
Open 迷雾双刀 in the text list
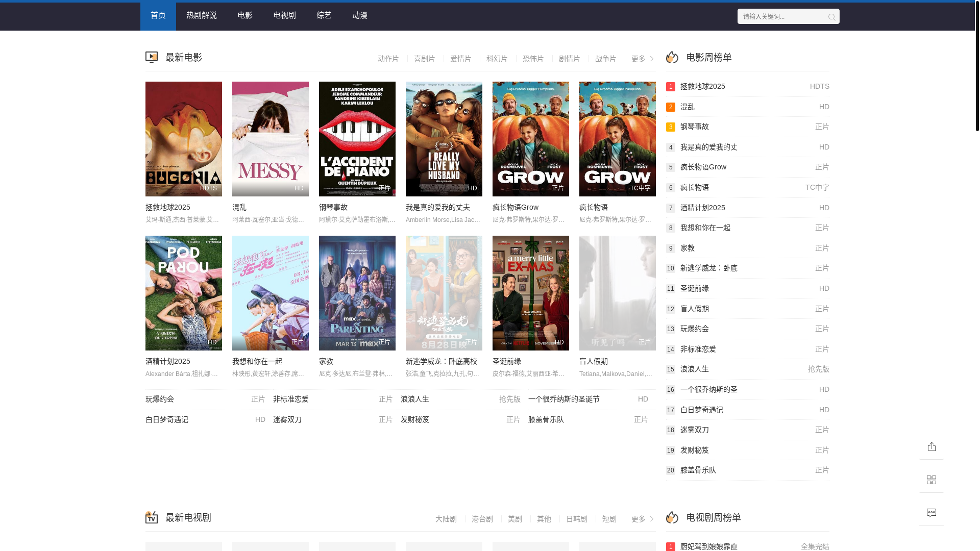(287, 419)
